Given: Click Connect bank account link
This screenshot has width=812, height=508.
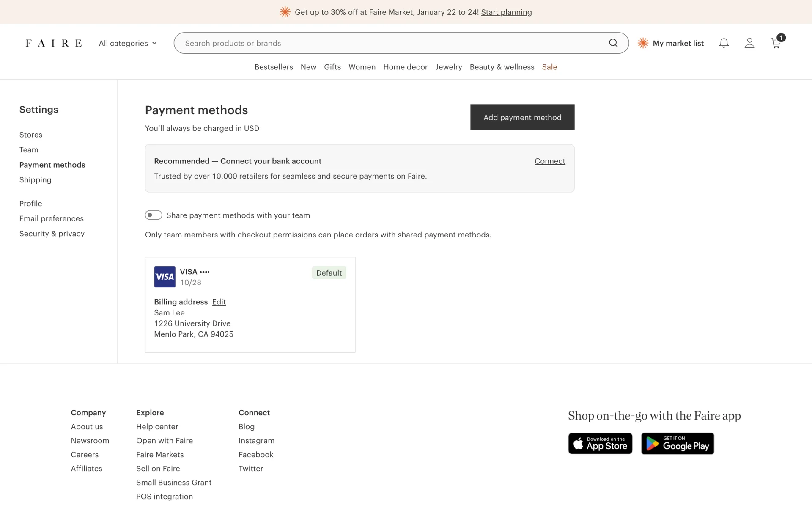Looking at the screenshot, I should point(549,161).
